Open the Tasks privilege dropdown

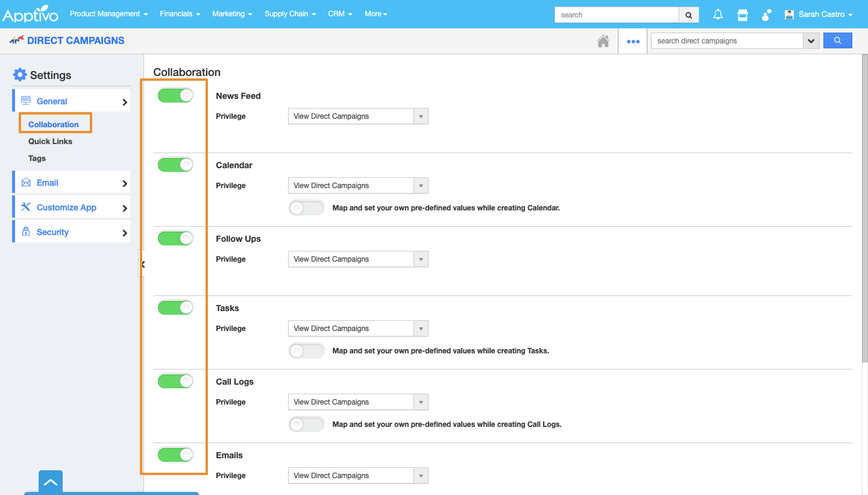pos(358,329)
